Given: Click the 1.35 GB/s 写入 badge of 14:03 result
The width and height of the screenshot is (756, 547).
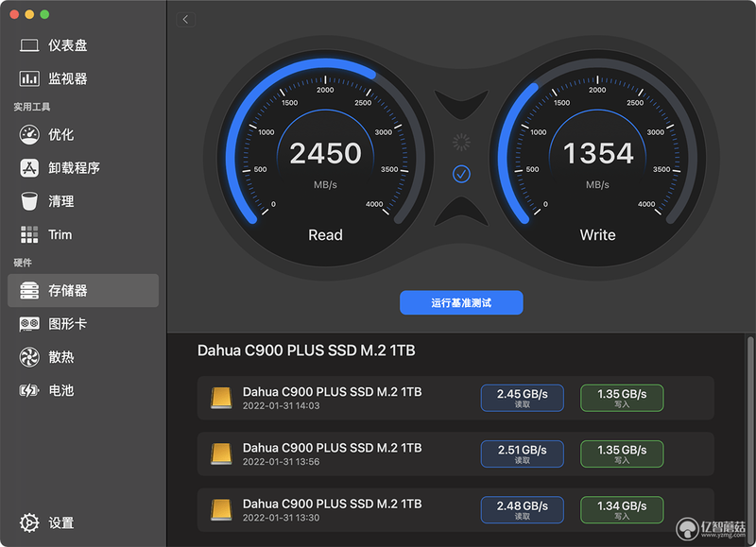Looking at the screenshot, I should click(622, 398).
